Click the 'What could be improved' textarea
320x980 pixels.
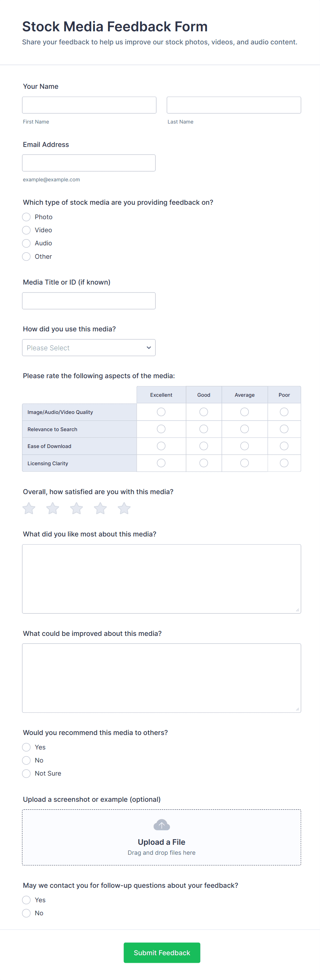click(x=161, y=678)
